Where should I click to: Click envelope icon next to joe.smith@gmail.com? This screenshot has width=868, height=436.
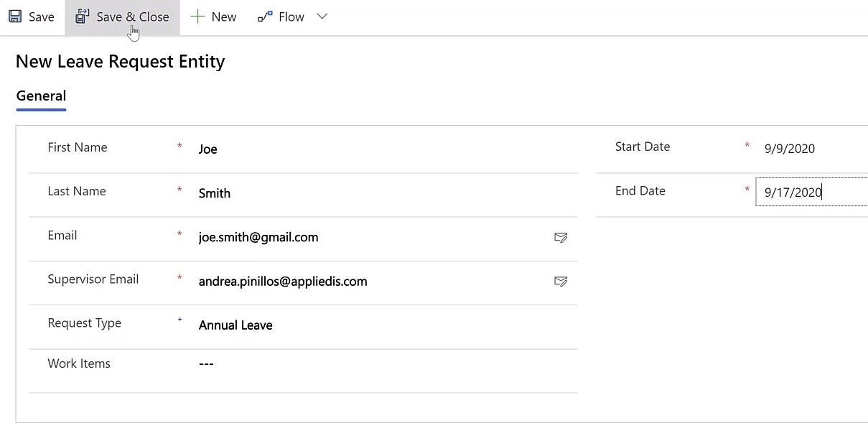pyautogui.click(x=561, y=237)
